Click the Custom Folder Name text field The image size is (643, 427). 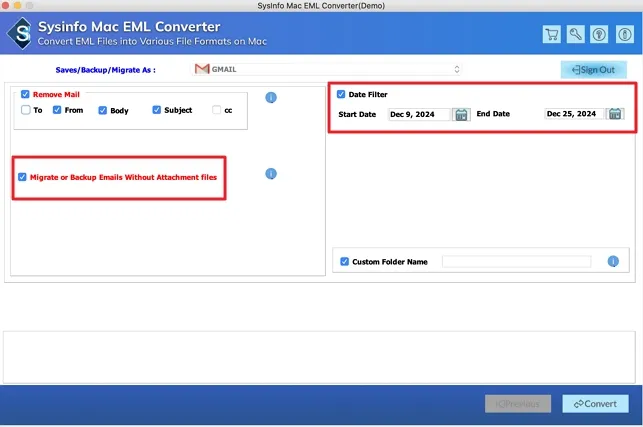click(516, 261)
